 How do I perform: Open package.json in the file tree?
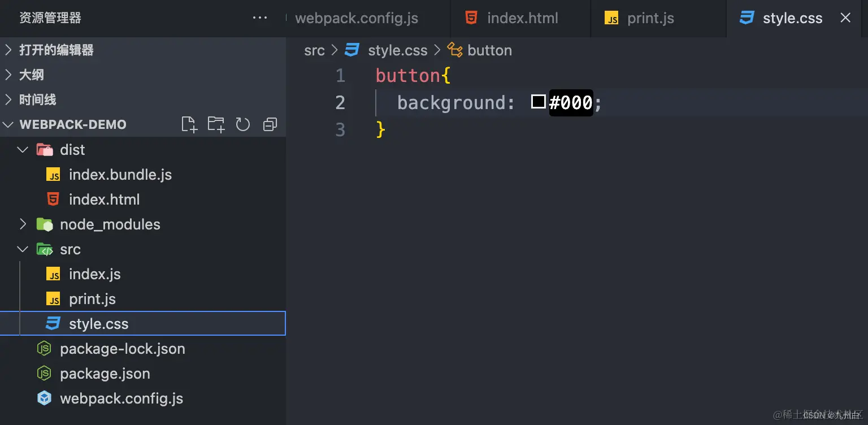[105, 374]
